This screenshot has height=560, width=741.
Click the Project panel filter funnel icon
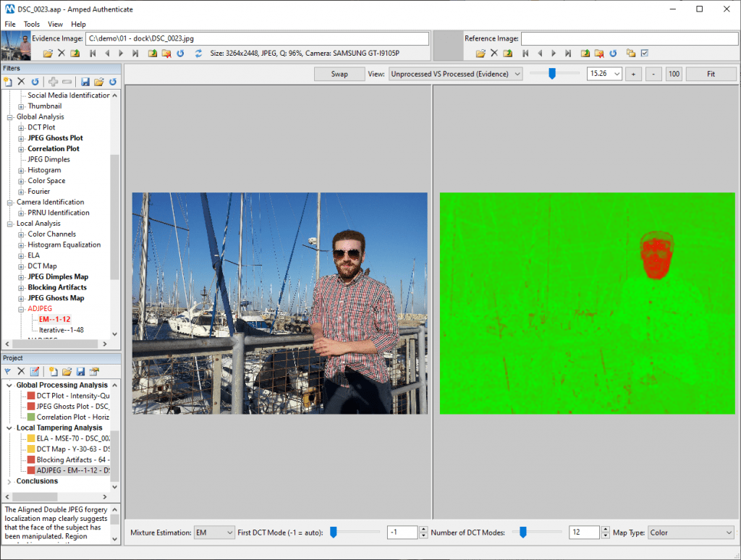pyautogui.click(x=7, y=371)
